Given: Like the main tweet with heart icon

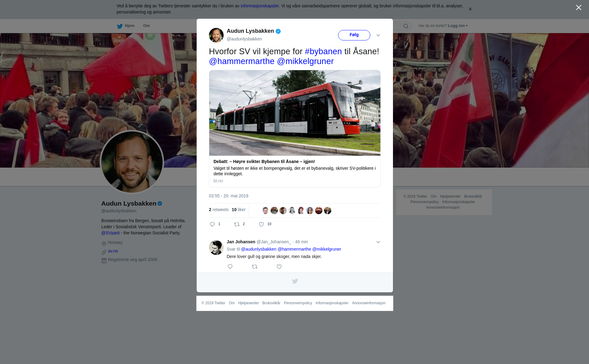Looking at the screenshot, I should pos(261,224).
